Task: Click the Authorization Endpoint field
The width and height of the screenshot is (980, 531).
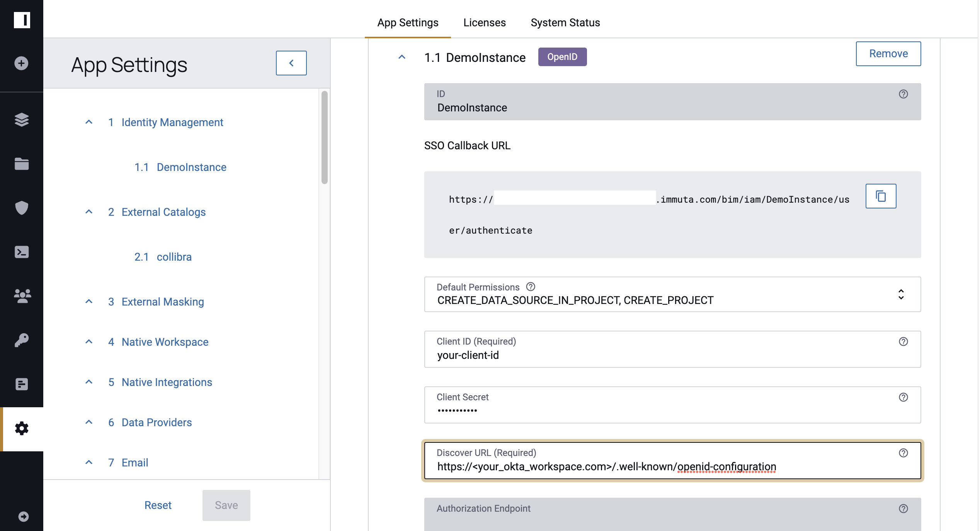Action: pyautogui.click(x=672, y=514)
